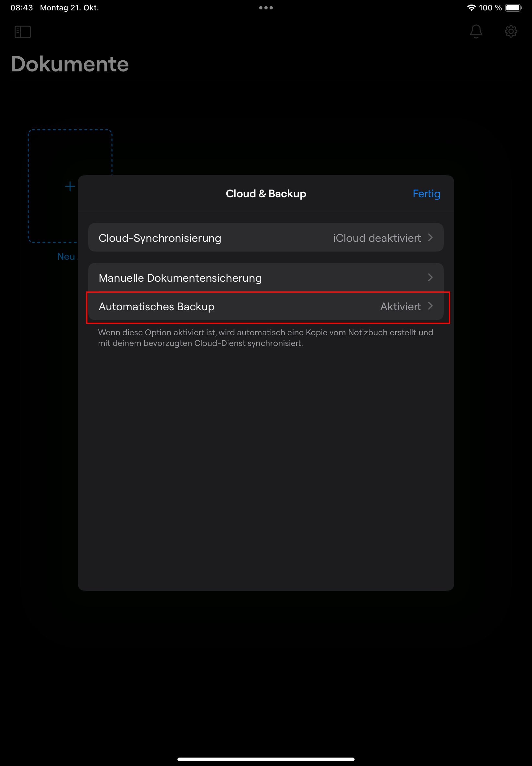Click the Wi-Fi status icon
Screen dimensions: 532x766
[471, 8]
